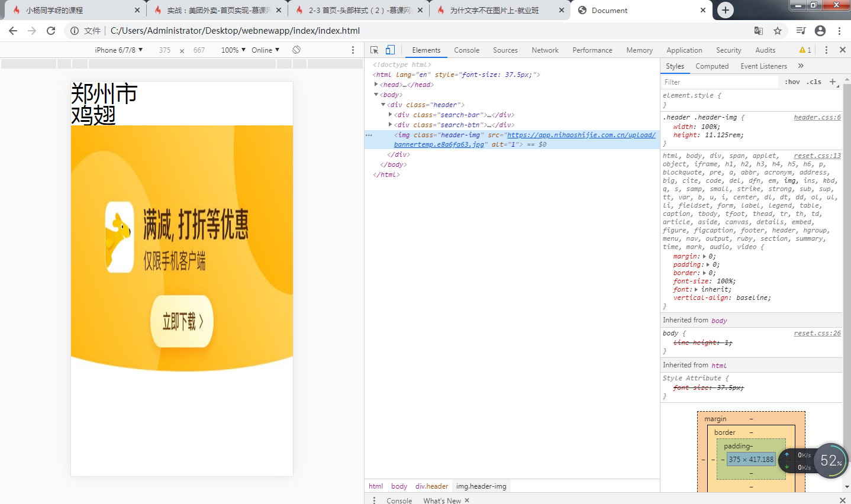Open the What's New drawer tab

(x=442, y=500)
